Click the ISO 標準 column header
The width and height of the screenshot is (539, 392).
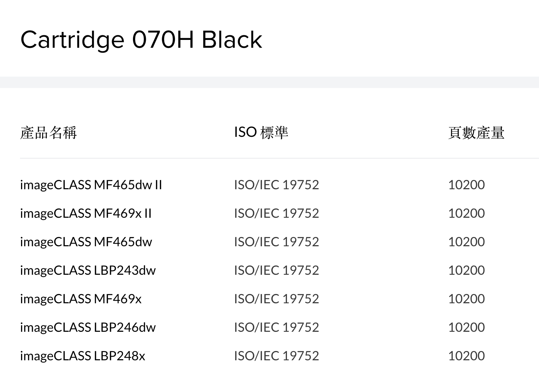261,133
